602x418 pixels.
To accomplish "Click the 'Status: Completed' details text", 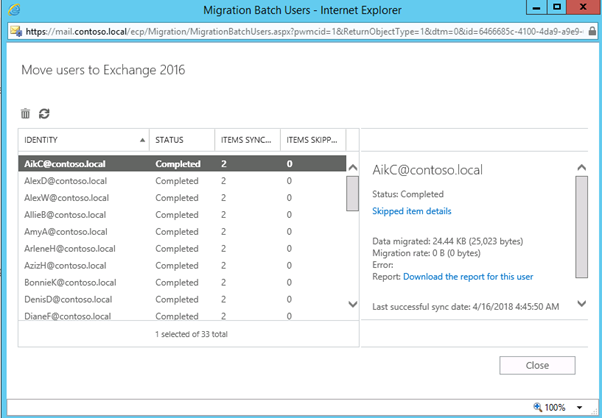I will (x=408, y=194).
